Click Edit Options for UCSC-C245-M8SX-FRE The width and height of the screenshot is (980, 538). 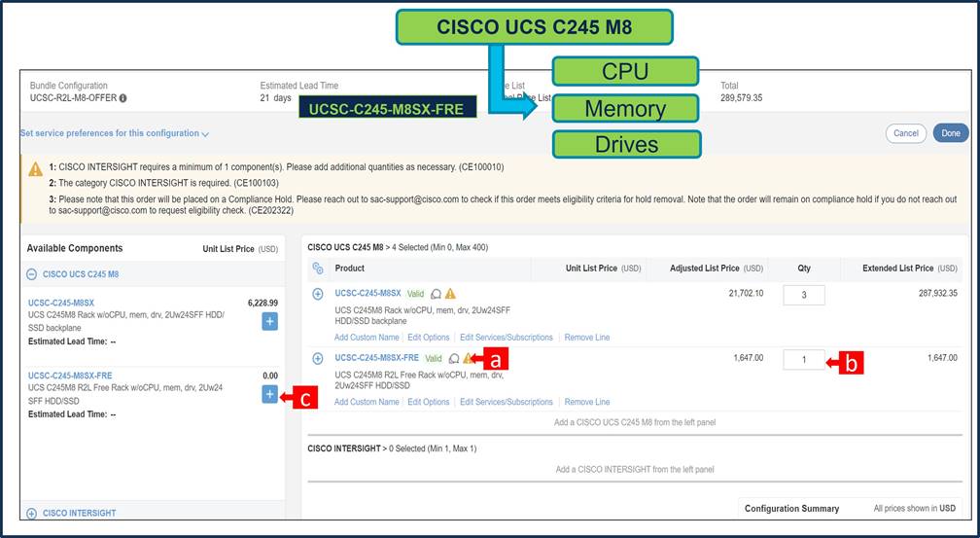tap(428, 402)
